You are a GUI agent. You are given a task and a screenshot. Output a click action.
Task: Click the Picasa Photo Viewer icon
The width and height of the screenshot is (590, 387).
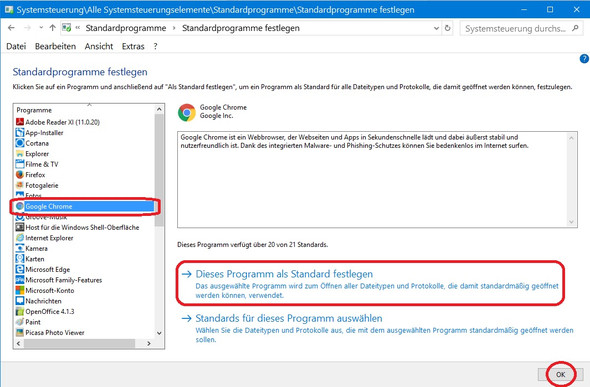click(20, 332)
